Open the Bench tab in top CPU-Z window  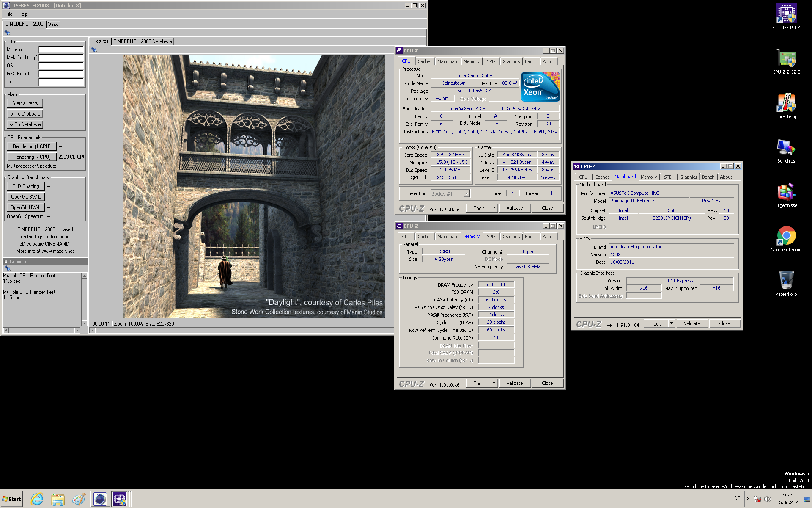click(531, 61)
